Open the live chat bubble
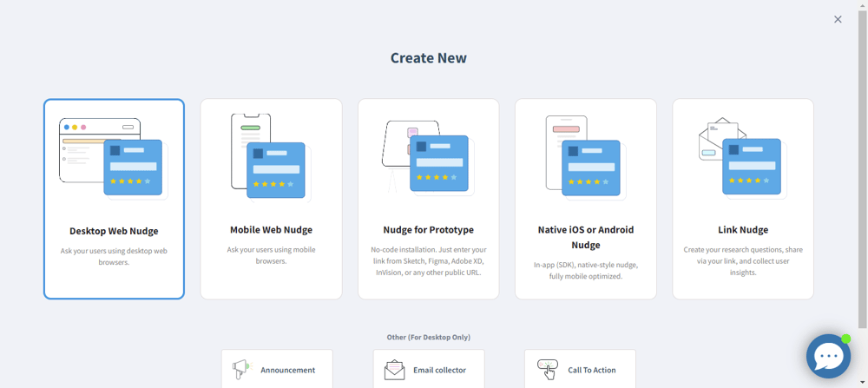Viewport: 868px width, 388px height. pos(828,356)
